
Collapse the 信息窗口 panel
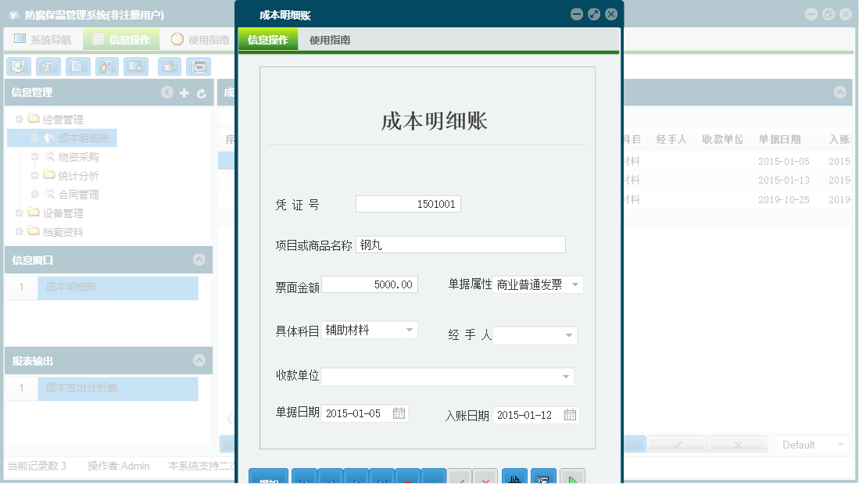pyautogui.click(x=201, y=261)
